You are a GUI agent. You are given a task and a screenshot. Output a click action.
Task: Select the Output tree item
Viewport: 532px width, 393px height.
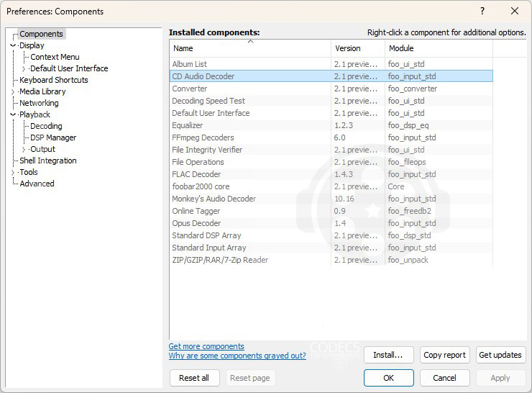coord(42,150)
